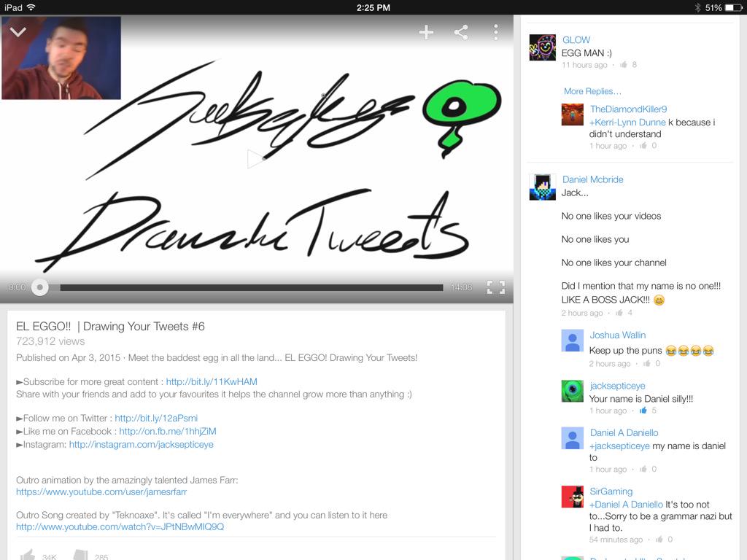Image resolution: width=747 pixels, height=560 pixels.
Task: Open jacksepticeye commenter name link
Action: (x=617, y=386)
